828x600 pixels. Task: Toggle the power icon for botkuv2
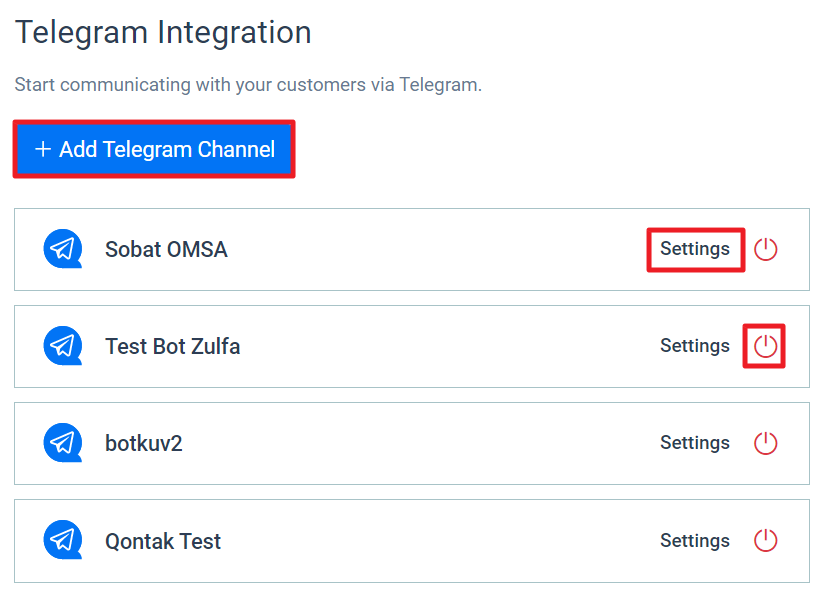pos(765,443)
